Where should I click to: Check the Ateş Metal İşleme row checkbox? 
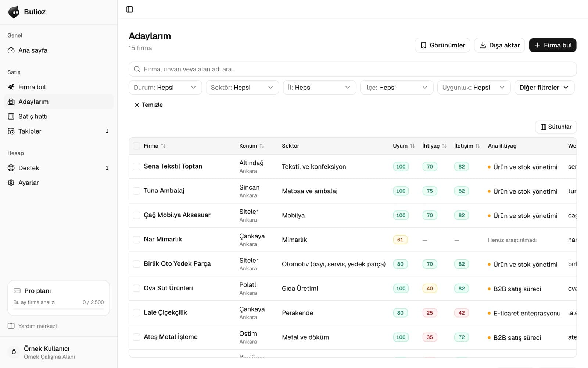136,337
